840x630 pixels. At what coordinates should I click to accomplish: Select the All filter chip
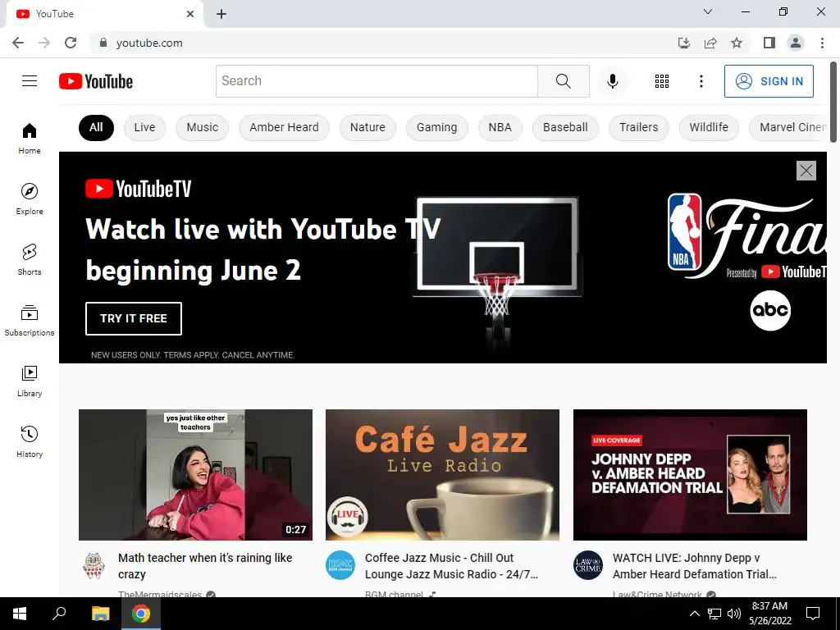click(x=96, y=127)
